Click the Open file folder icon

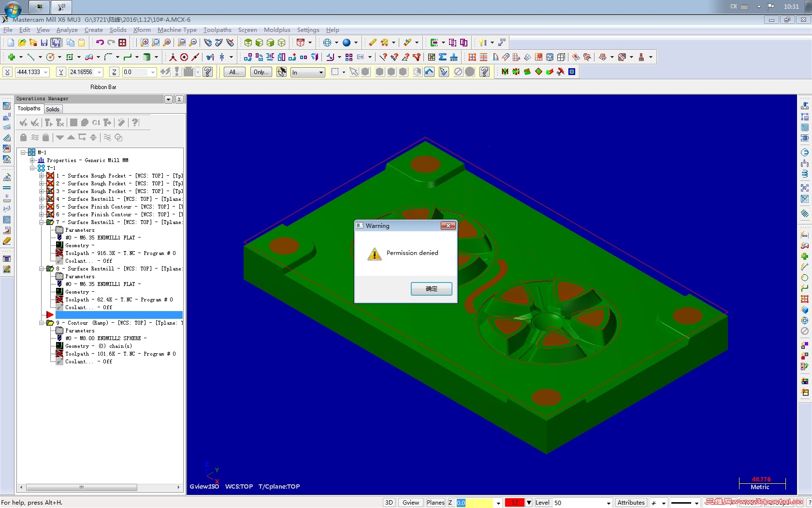22,43
